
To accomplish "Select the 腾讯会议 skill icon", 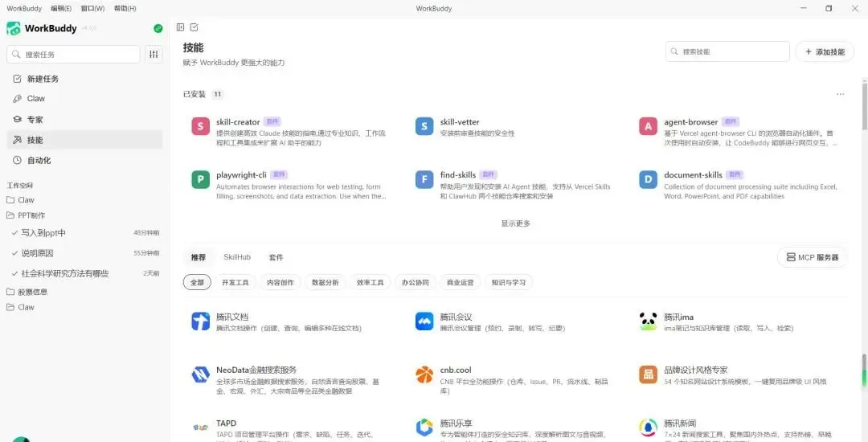I will (424, 321).
